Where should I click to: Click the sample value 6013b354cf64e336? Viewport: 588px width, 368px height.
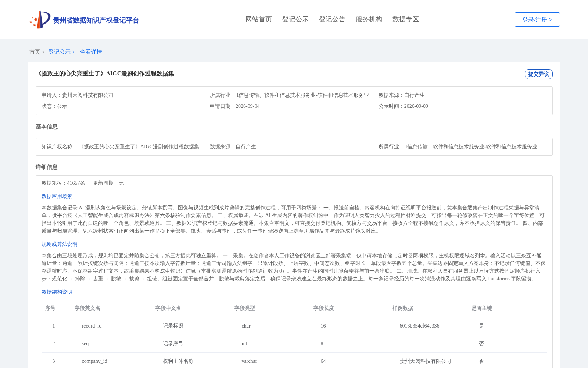[419, 326]
